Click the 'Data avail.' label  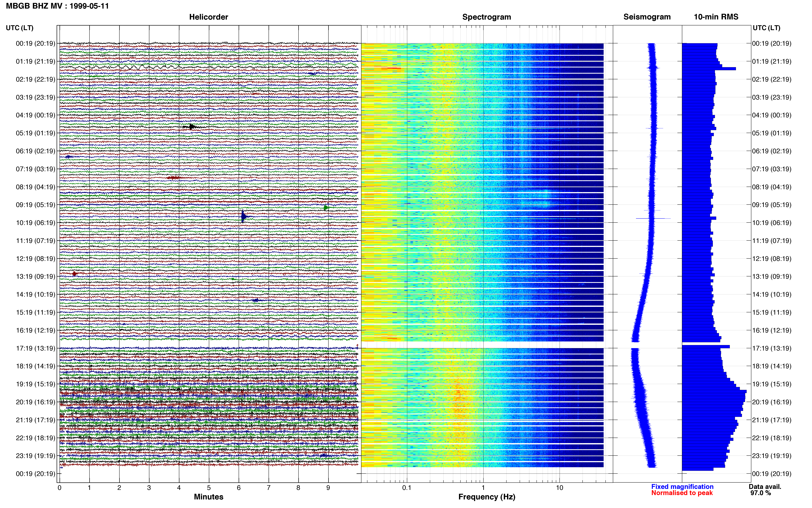[x=765, y=486]
